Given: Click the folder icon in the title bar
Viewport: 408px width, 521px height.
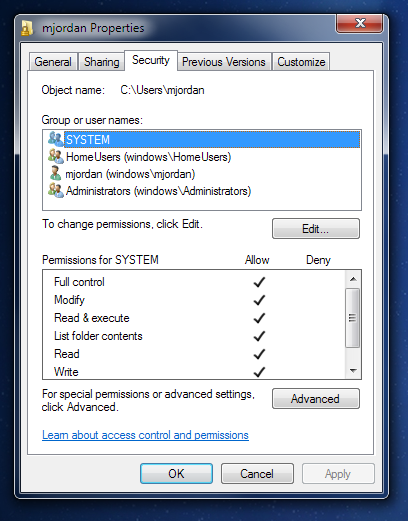Looking at the screenshot, I should click(27, 28).
